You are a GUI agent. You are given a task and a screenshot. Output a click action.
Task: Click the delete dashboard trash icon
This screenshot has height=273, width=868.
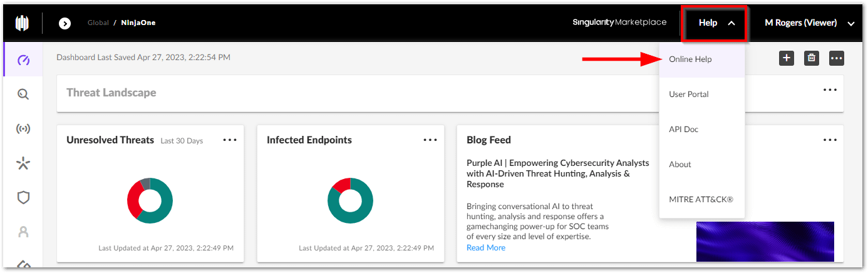(x=812, y=58)
